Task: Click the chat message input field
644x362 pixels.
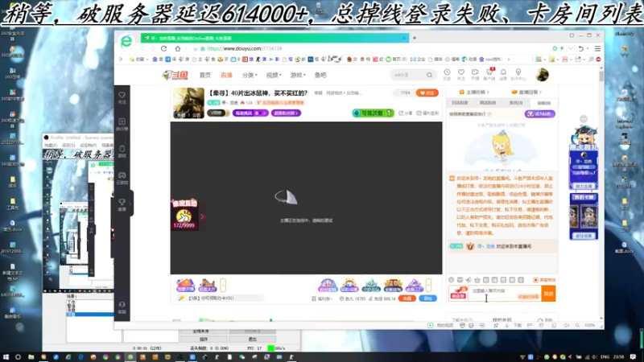Action: [506, 294]
